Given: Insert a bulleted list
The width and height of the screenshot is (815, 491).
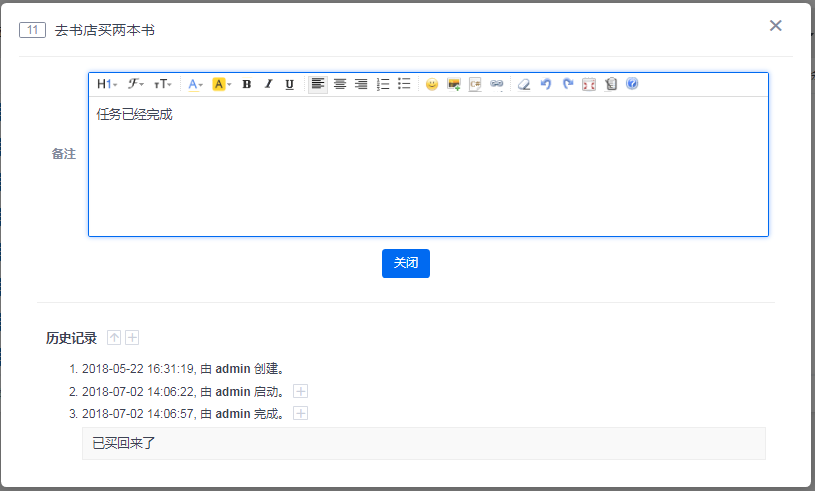Looking at the screenshot, I should click(x=404, y=84).
